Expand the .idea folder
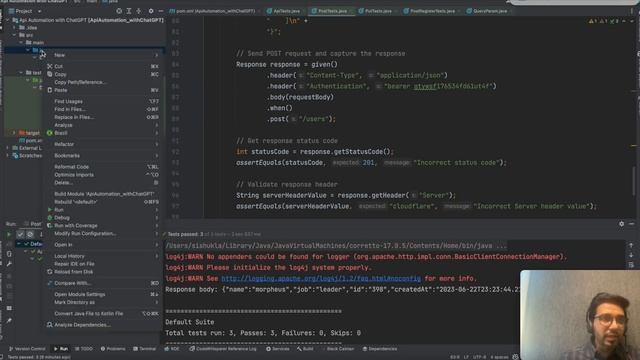This screenshot has height=360, width=640. (x=15, y=28)
